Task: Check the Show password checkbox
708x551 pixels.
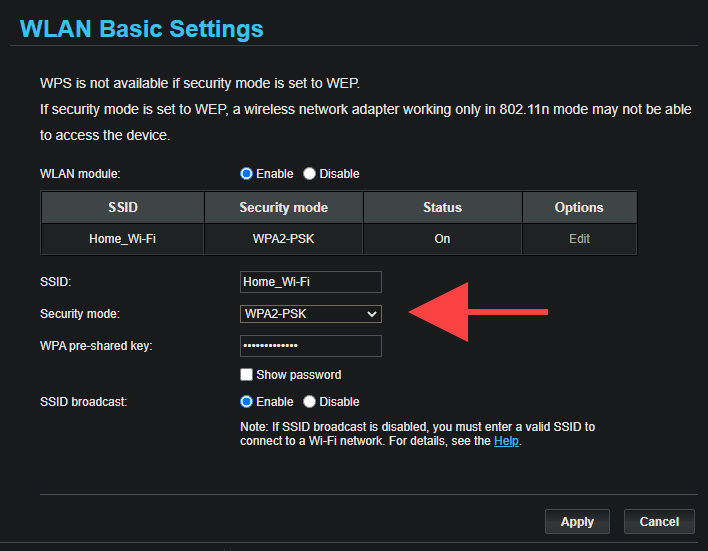Action: (x=246, y=374)
